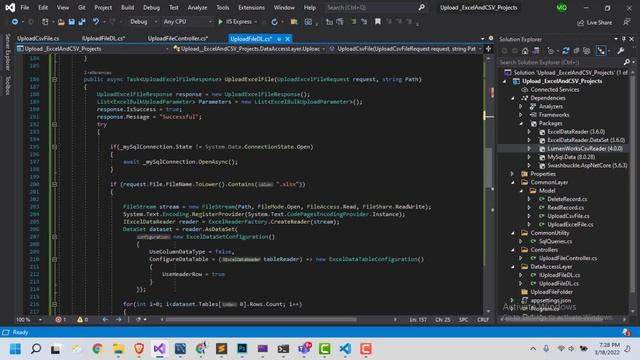Open the File menu
The width and height of the screenshot is (640, 360).
point(25,7)
